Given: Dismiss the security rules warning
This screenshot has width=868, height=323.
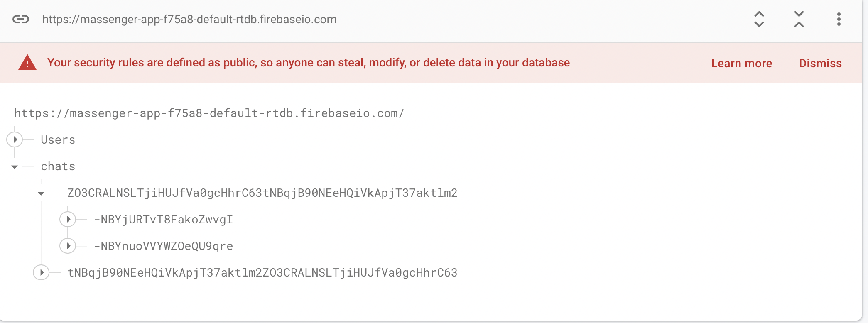Looking at the screenshot, I should click(x=820, y=63).
